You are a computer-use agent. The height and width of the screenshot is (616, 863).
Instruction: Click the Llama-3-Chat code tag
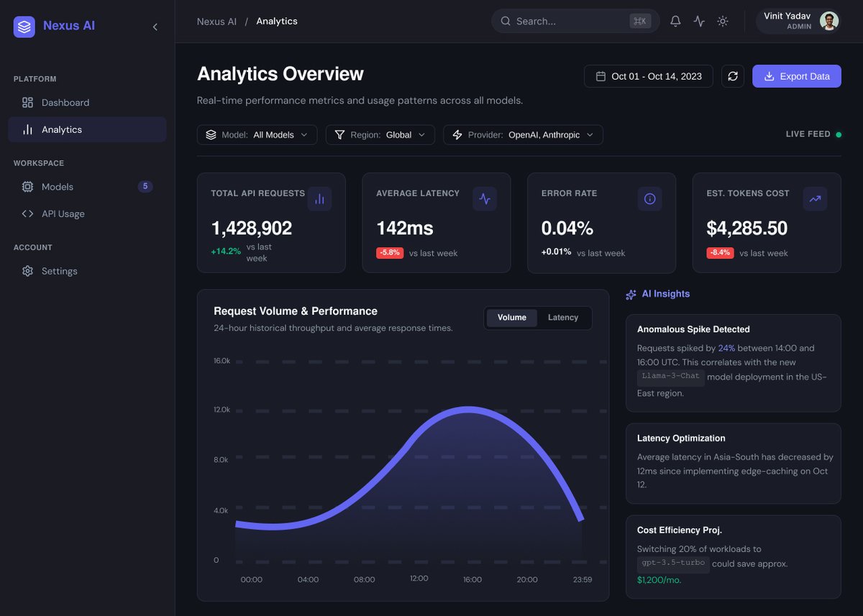[671, 377]
